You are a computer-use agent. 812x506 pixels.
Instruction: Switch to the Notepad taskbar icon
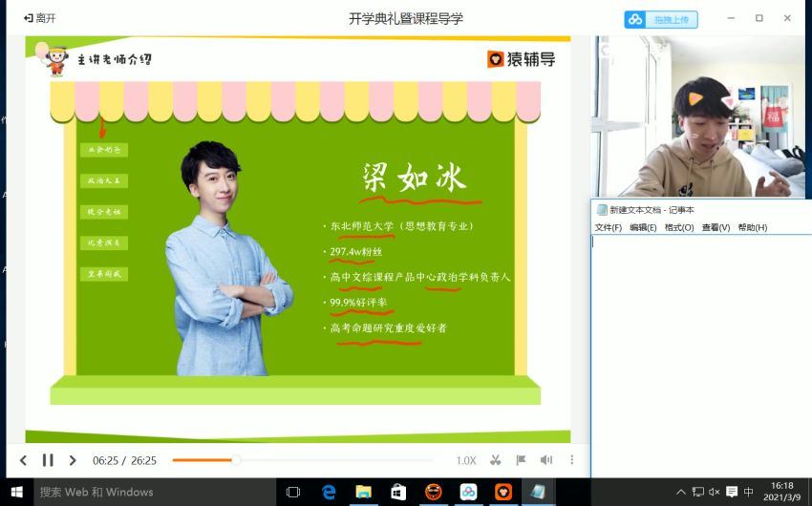tap(538, 492)
